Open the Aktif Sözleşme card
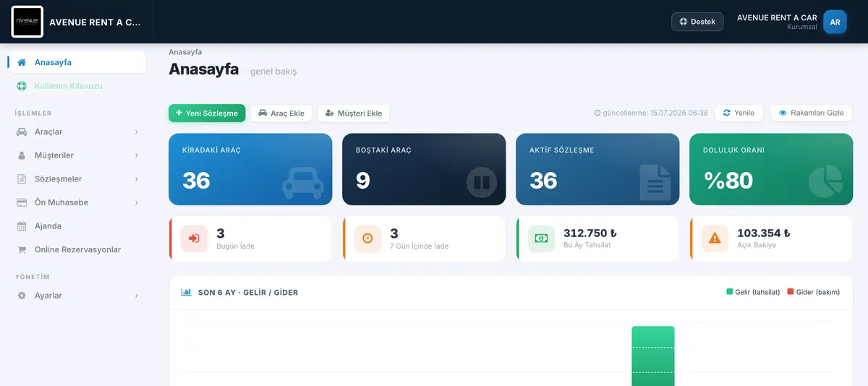 tap(597, 169)
